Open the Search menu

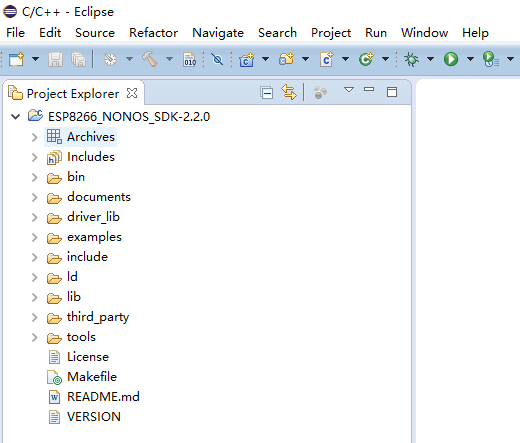[277, 33]
